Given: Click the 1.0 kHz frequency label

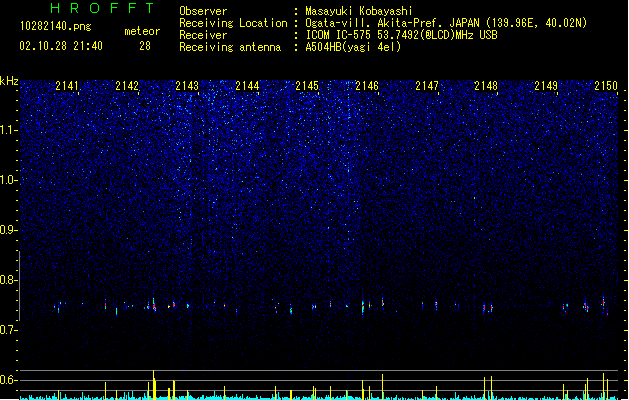Looking at the screenshot, I should [x=9, y=180].
